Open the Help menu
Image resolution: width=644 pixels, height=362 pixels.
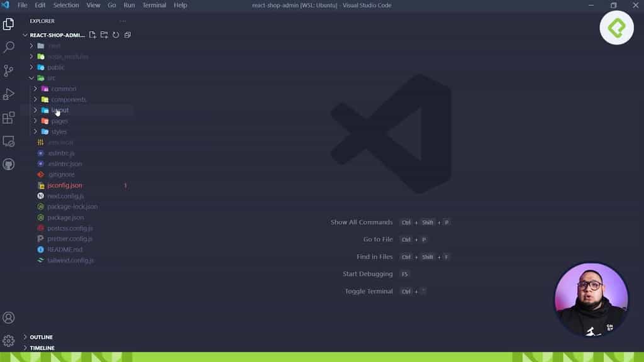(180, 5)
